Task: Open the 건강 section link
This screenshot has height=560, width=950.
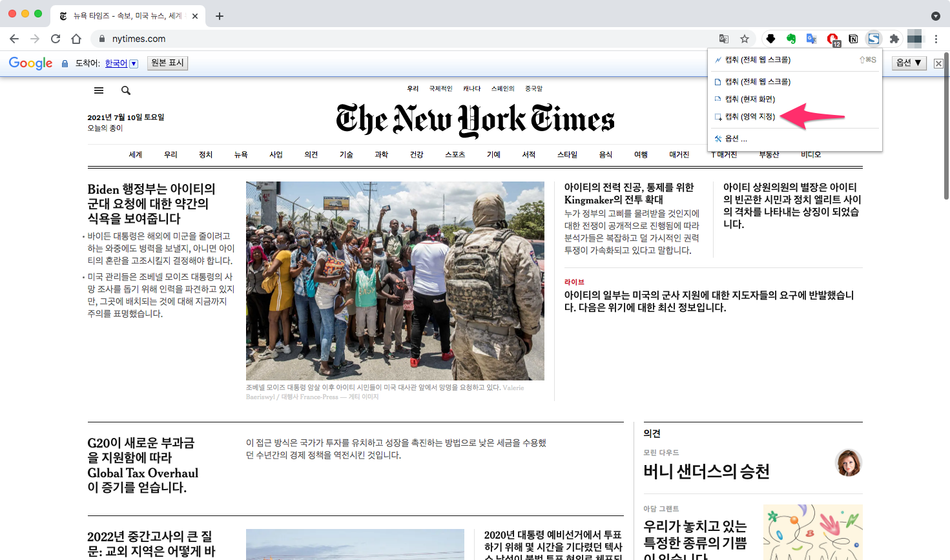Action: pyautogui.click(x=417, y=154)
